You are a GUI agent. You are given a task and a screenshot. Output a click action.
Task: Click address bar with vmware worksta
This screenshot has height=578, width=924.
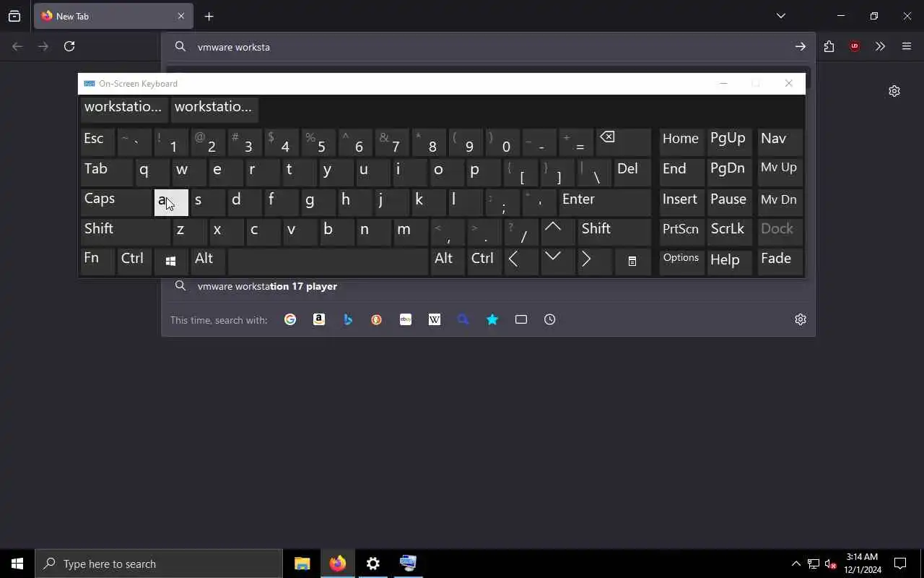pos(488,47)
